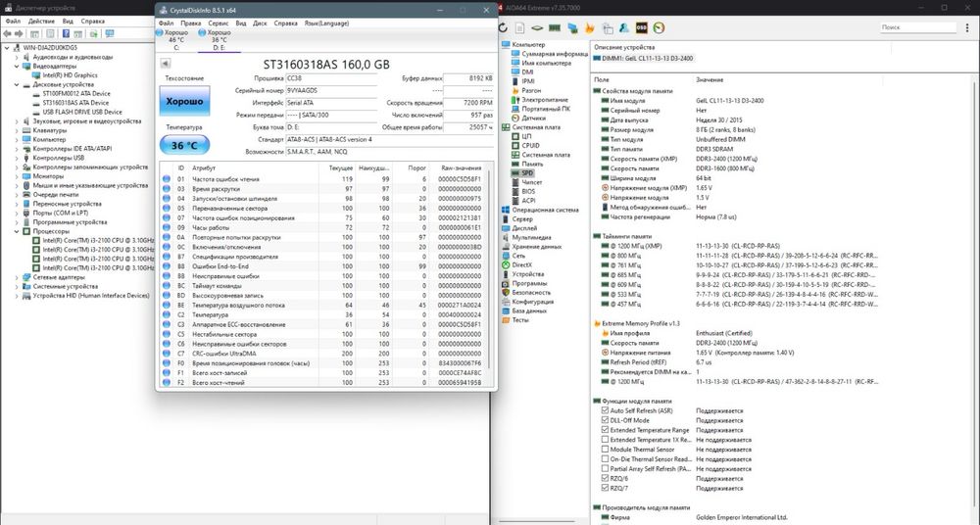This screenshot has width=980, height=525.
Task: Focus the AIDA64 Поиск search field
Action: [x=917, y=27]
